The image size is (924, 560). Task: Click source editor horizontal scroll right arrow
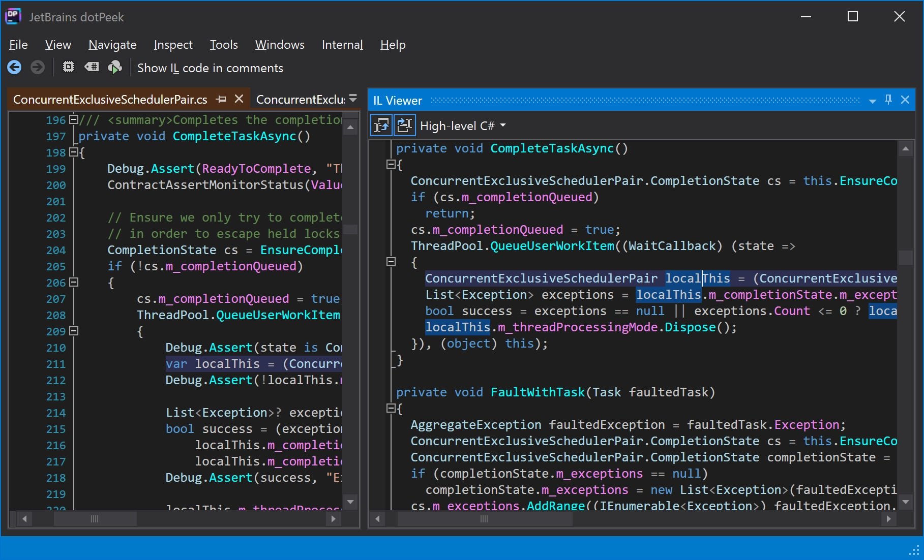tap(333, 519)
